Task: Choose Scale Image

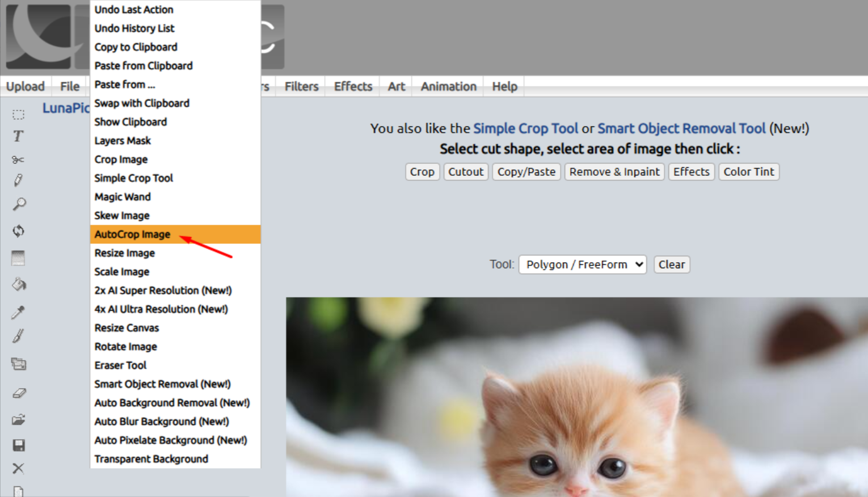Action: [x=175, y=272]
